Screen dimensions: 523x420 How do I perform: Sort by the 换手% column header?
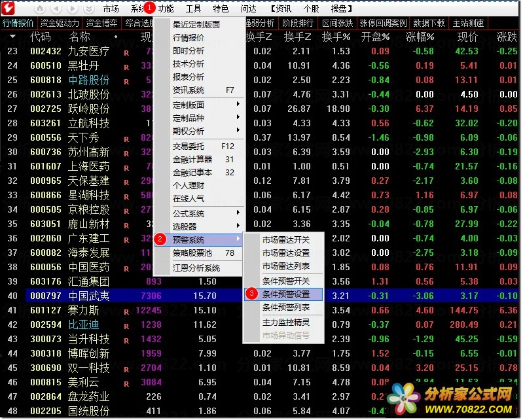(x=336, y=37)
